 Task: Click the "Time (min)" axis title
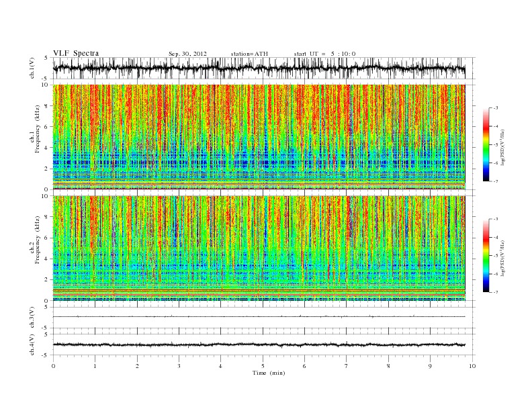click(x=269, y=373)
